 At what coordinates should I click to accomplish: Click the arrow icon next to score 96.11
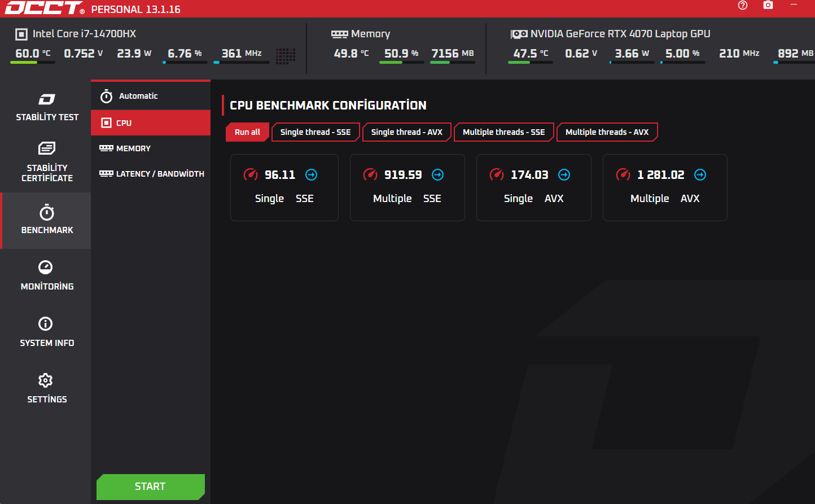(311, 175)
